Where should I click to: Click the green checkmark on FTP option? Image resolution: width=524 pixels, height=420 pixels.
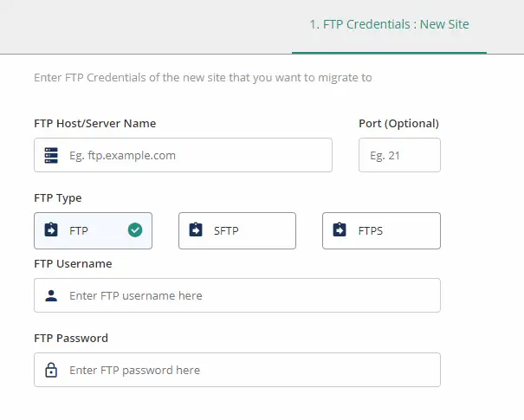point(135,230)
